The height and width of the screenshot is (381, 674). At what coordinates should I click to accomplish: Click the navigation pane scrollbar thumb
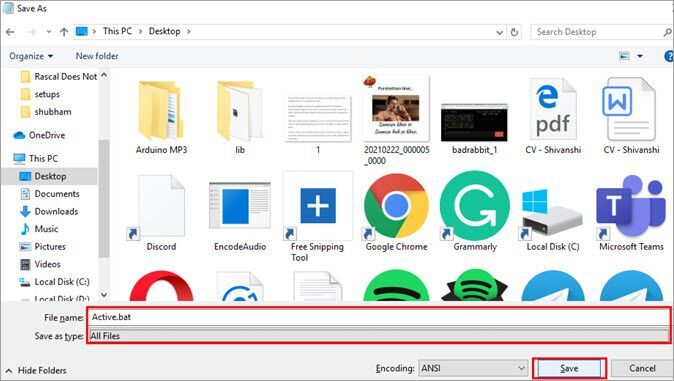pos(104,198)
